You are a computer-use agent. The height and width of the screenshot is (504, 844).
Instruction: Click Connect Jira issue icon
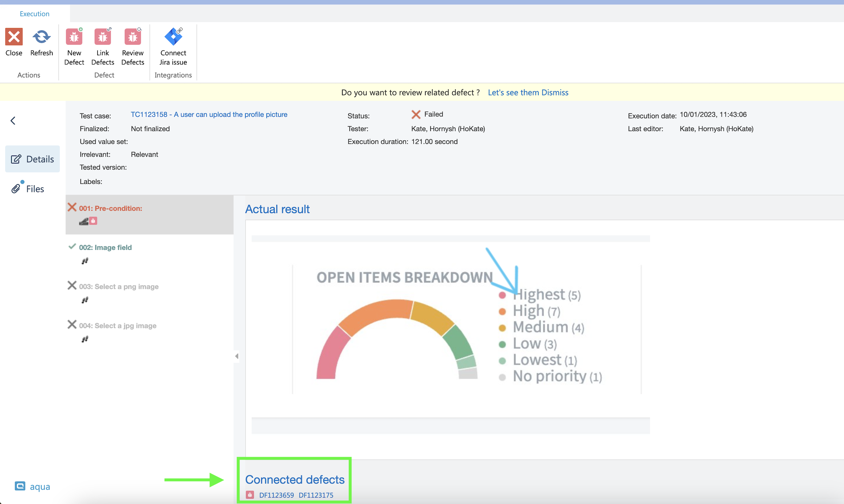(173, 37)
